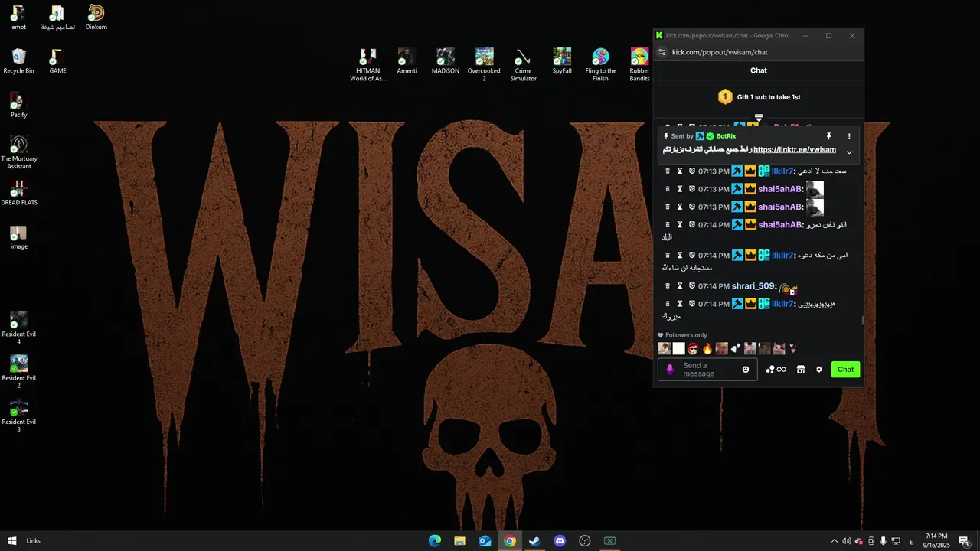Screen dimensions: 980x551
Task: Select the Dinkum game shortcut
Action: tap(96, 18)
